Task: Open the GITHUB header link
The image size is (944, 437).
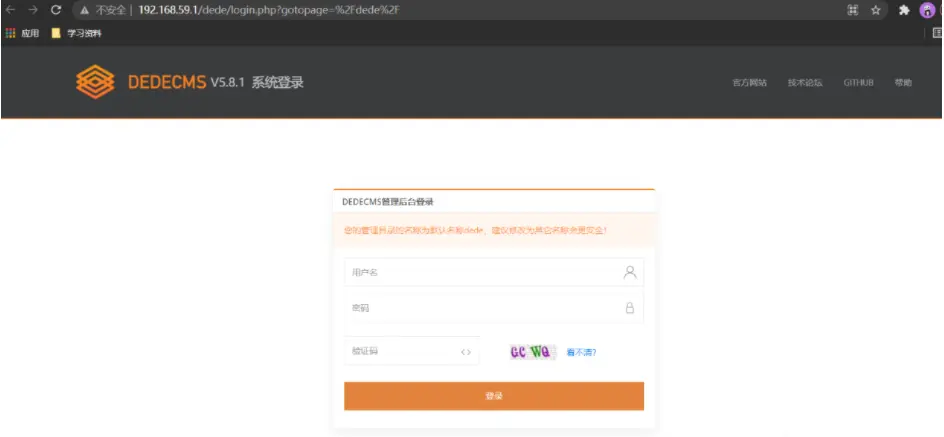Action: pyautogui.click(x=859, y=83)
